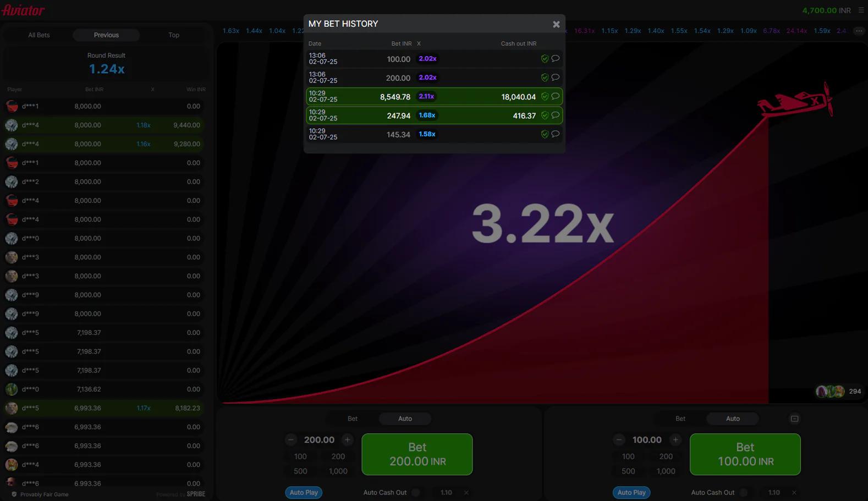
Task: Open the chat bubble icon on the 416.37 cash-out row
Action: (556, 115)
